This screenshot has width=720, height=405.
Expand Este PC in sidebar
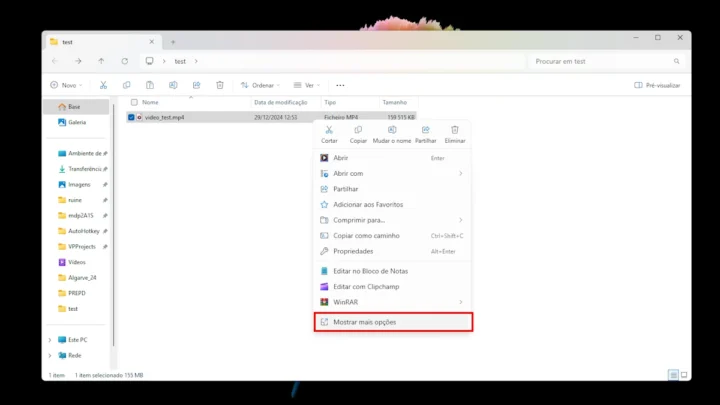click(x=50, y=340)
